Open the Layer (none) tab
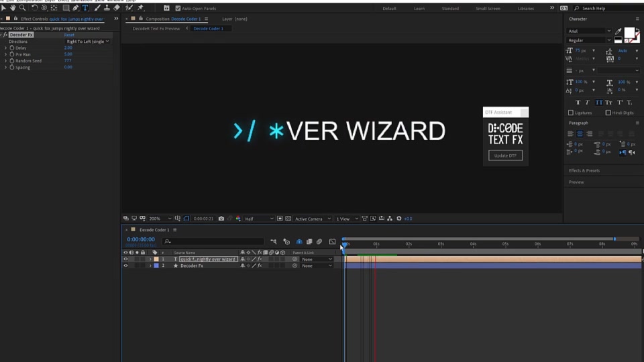 [x=235, y=19]
